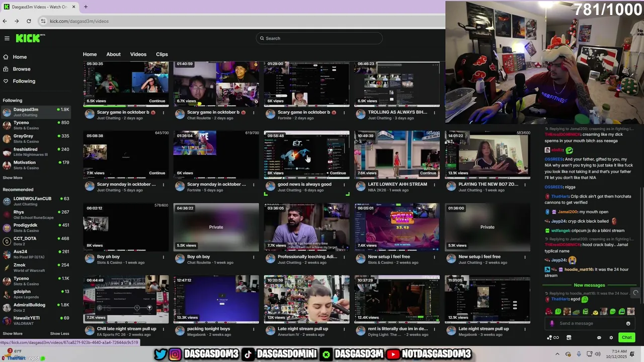Image resolution: width=644 pixels, height=362 pixels.
Task: Select the Videos tab
Action: tap(138, 54)
